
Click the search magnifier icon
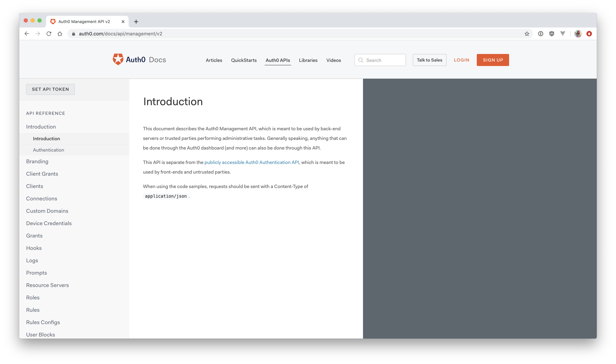(361, 60)
